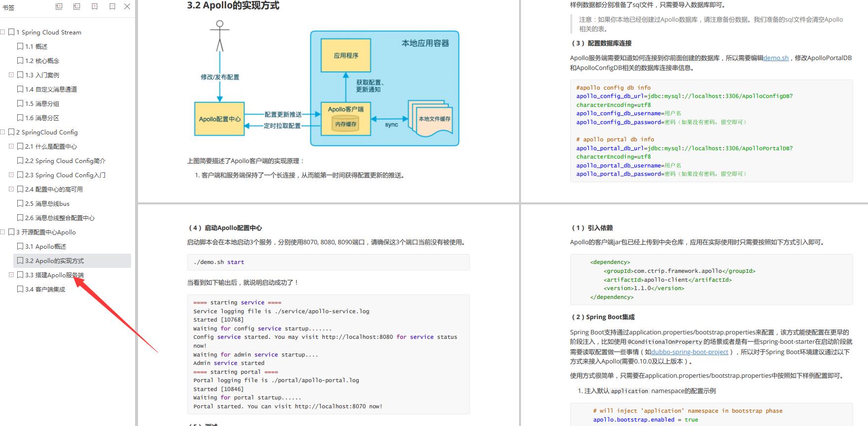Click the （3）配置数据库连接 heading
Image resolution: width=868 pixels, height=426 pixels.
601,43
